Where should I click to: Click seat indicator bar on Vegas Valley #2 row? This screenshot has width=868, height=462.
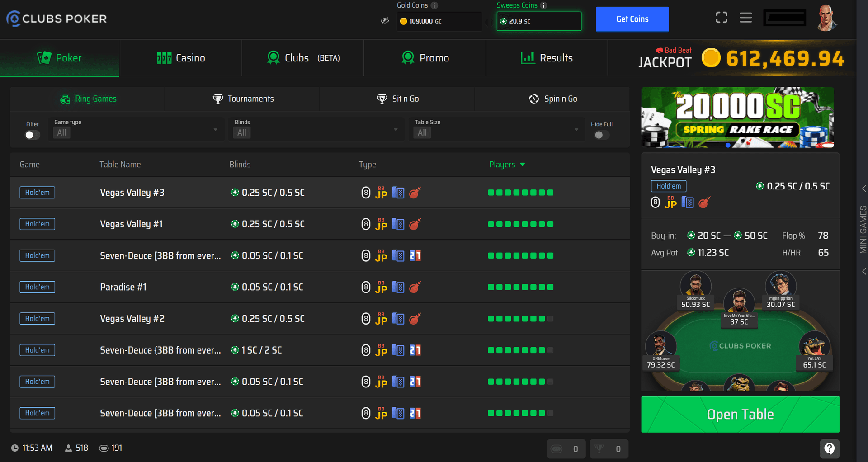[x=521, y=319]
